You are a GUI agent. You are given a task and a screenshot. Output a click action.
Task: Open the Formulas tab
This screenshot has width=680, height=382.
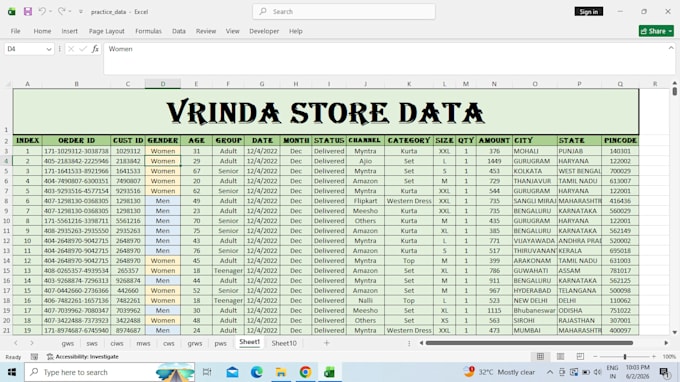coord(148,31)
